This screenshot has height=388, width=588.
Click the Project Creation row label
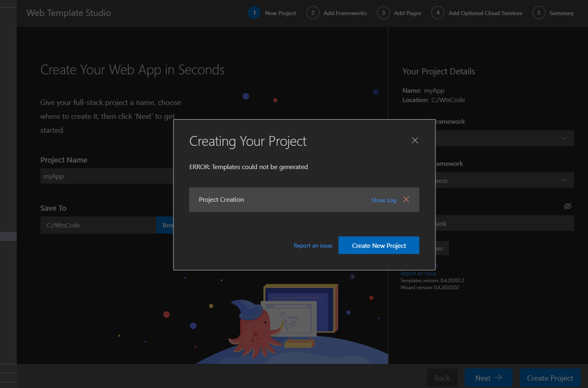point(221,199)
